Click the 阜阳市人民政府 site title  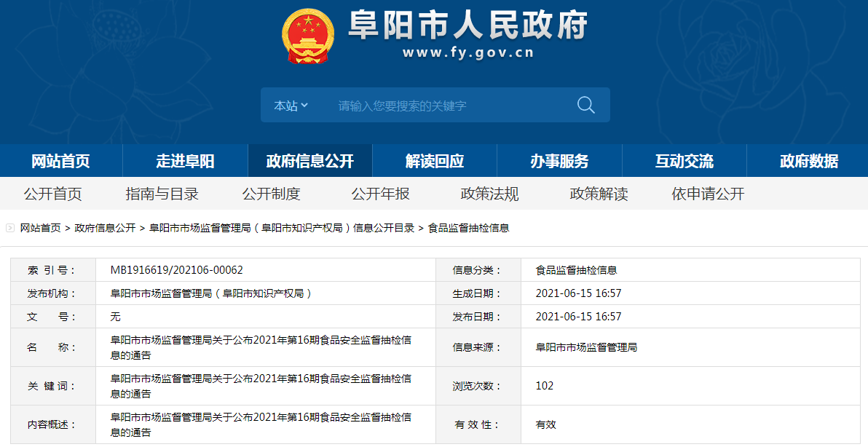coord(467,25)
